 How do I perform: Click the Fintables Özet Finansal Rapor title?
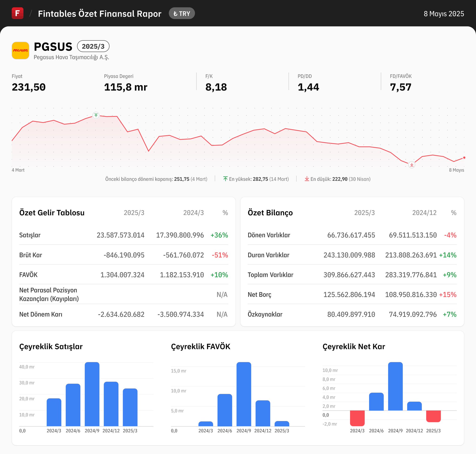[x=99, y=13]
